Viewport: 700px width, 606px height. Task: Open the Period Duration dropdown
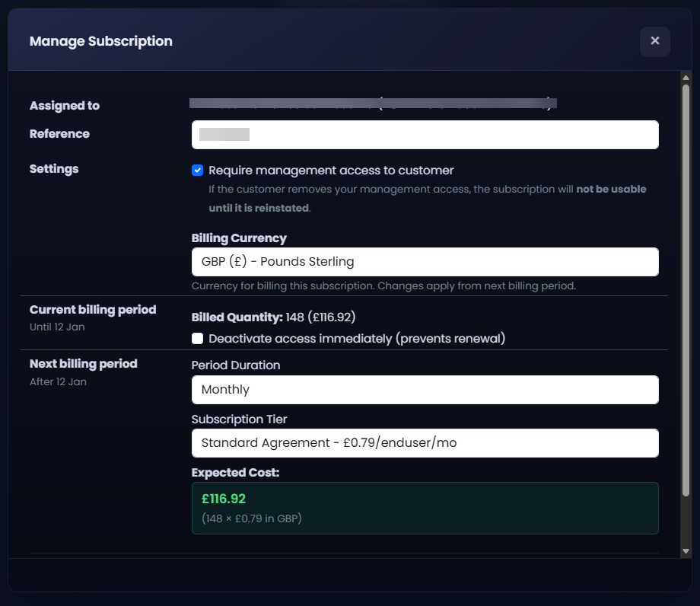click(x=425, y=390)
